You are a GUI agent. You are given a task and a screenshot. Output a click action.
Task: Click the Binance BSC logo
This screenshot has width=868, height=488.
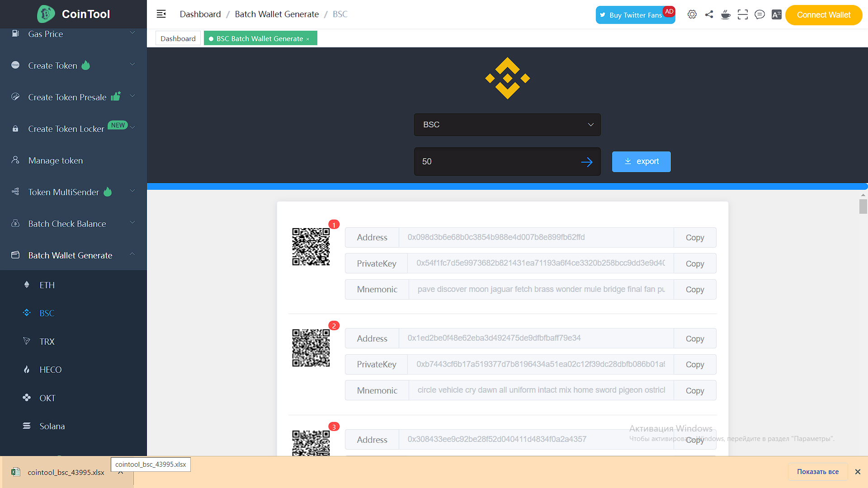point(507,78)
